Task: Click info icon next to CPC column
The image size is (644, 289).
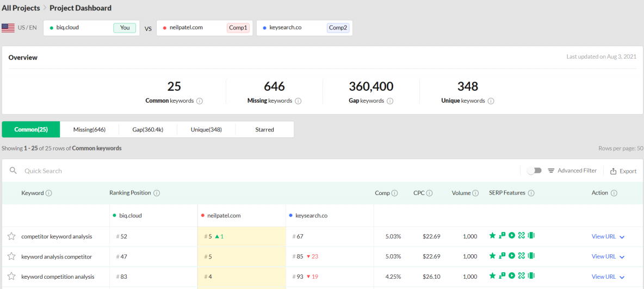Action: [430, 193]
